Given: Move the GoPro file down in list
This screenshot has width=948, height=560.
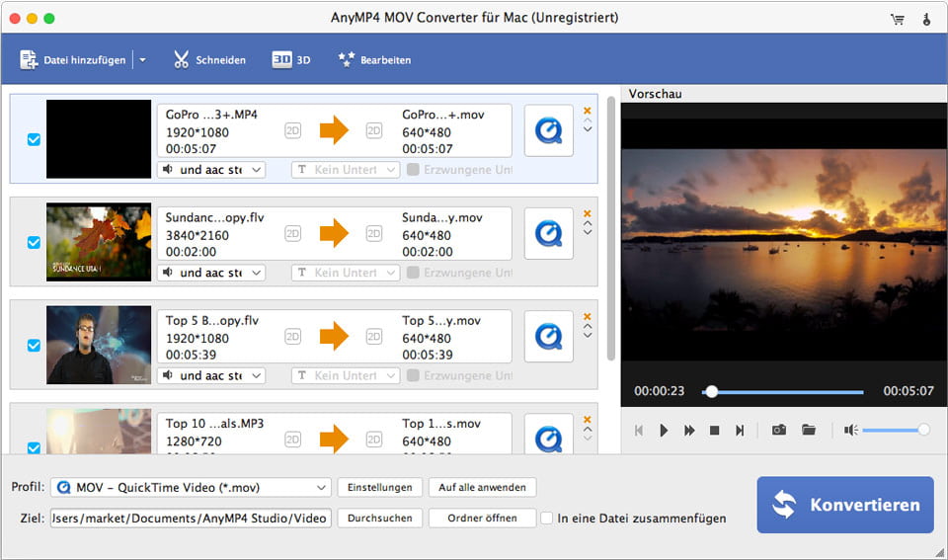Looking at the screenshot, I should pos(587,128).
